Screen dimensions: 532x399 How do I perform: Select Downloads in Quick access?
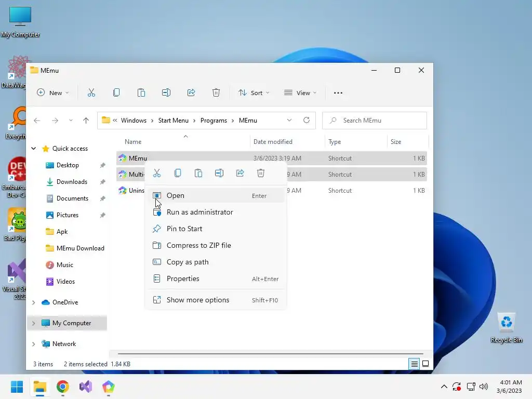pyautogui.click(x=72, y=182)
